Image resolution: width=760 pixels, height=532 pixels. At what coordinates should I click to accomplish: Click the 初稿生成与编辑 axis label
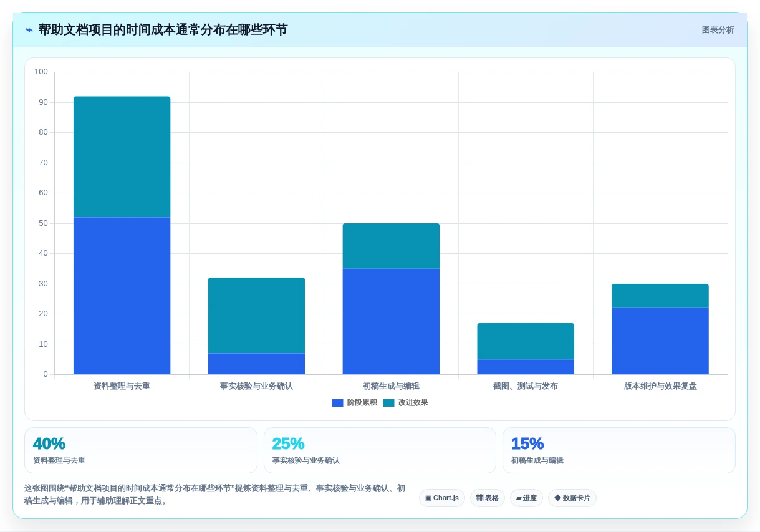click(391, 386)
